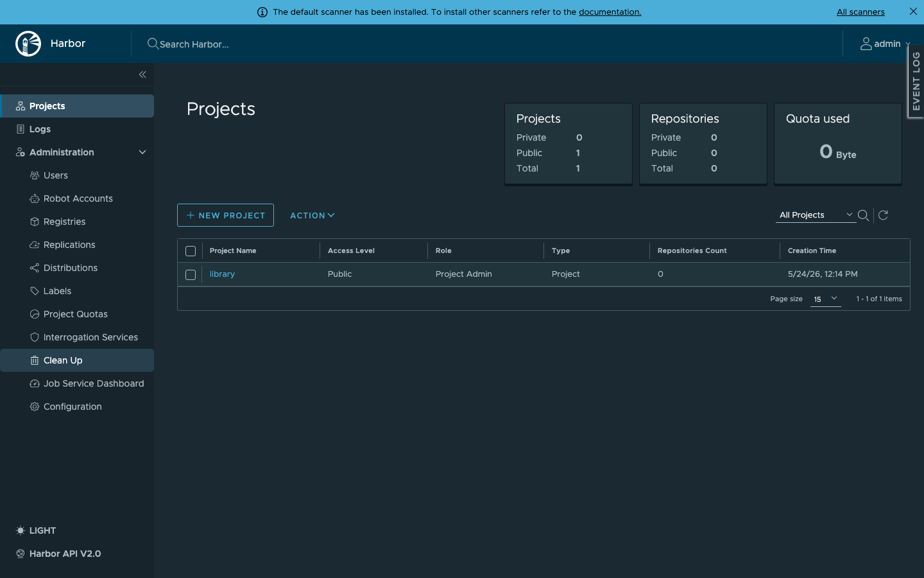Image resolution: width=924 pixels, height=578 pixels.
Task: Collapse the Administration menu chevron
Action: click(x=142, y=152)
